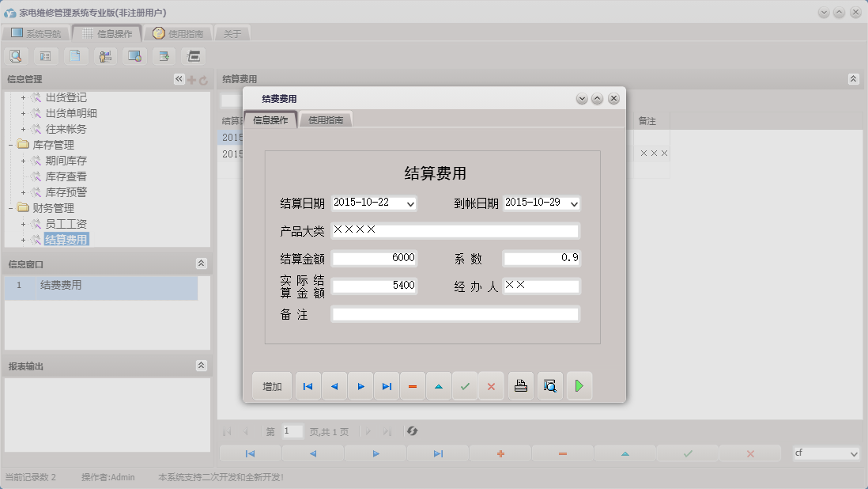Expand the 期间库存 tree node
868x489 pixels.
[21, 161]
